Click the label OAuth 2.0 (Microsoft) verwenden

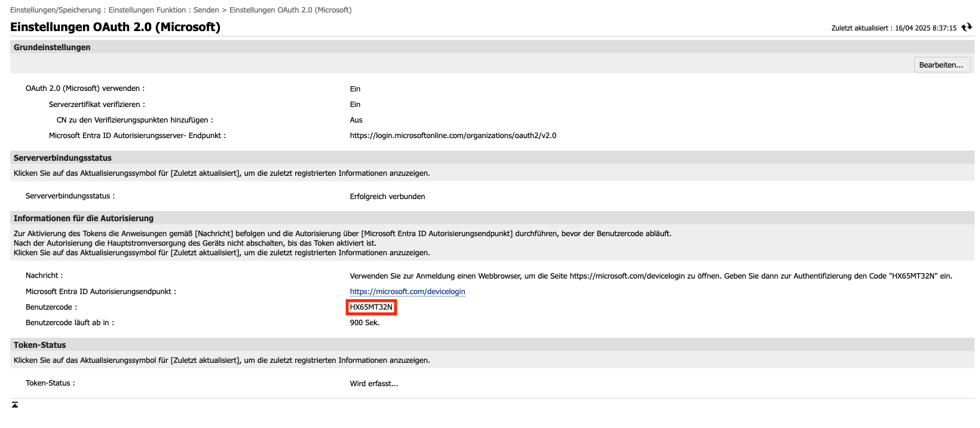click(85, 88)
